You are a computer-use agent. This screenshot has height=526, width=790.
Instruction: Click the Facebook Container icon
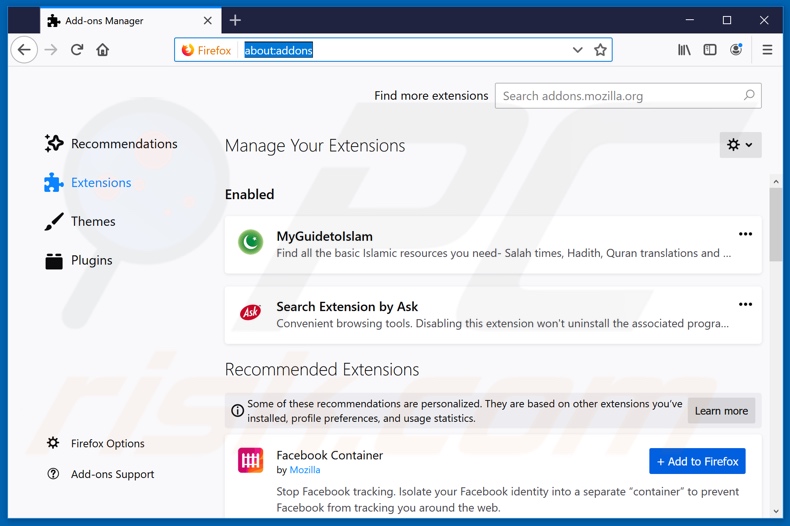(x=250, y=461)
